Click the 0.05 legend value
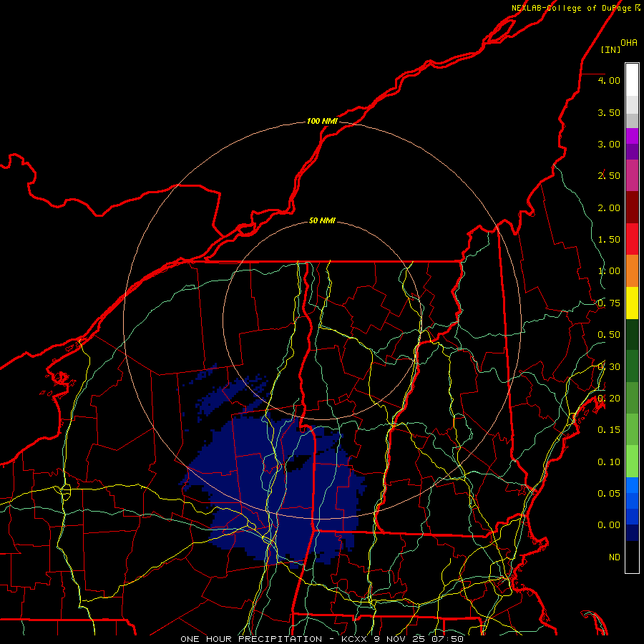 [x=609, y=493]
